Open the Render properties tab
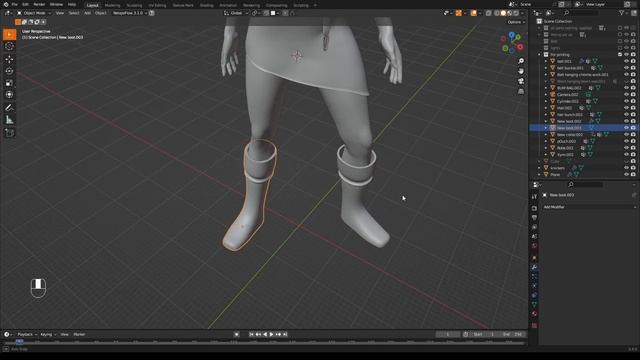Screen dimensions: 640x360 click(534, 208)
